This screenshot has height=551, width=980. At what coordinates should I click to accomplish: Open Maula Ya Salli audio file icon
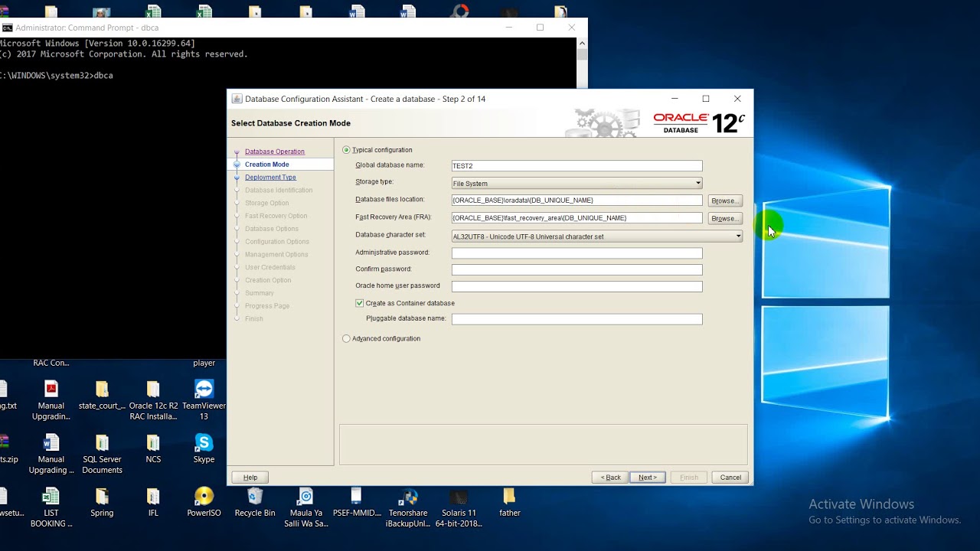pyautogui.click(x=306, y=508)
